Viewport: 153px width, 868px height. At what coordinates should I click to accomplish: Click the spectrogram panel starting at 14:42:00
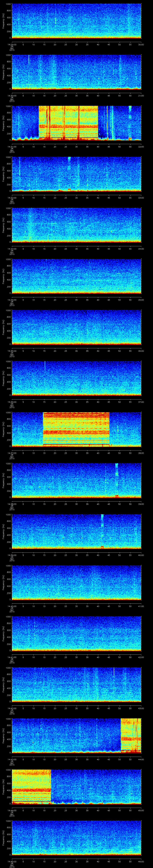click(x=77, y=685)
